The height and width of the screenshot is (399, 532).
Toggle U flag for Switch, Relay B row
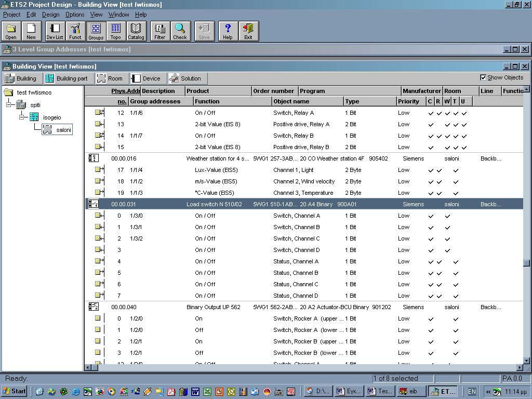point(464,136)
